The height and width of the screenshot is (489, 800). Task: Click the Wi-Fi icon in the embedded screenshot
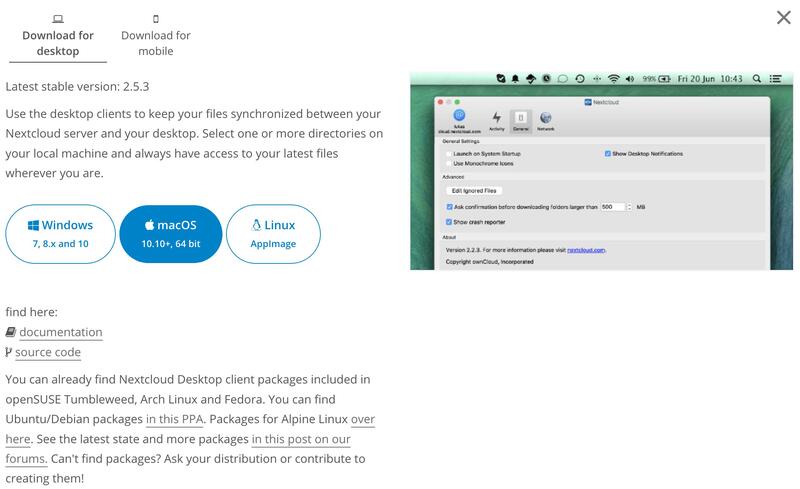pyautogui.click(x=614, y=79)
